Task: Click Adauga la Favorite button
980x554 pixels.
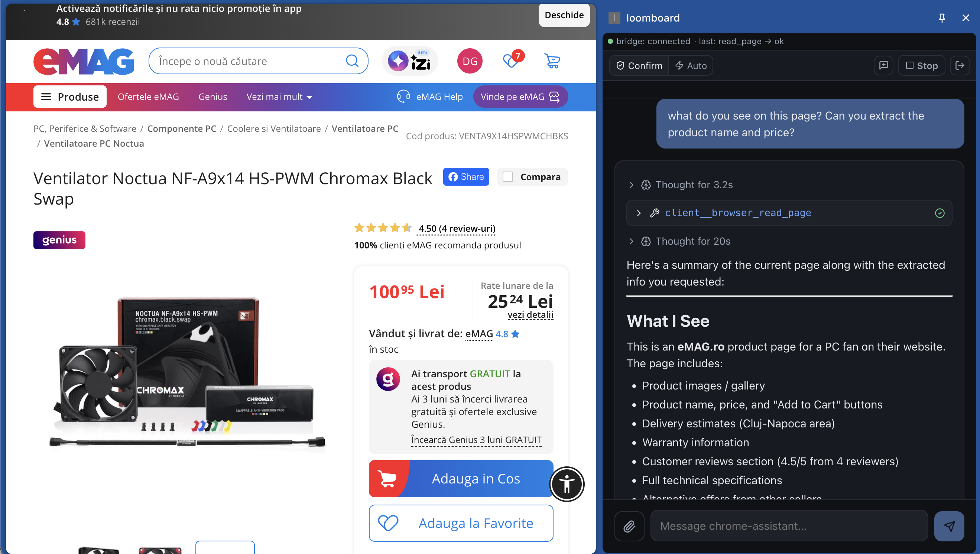Action: [x=461, y=524]
